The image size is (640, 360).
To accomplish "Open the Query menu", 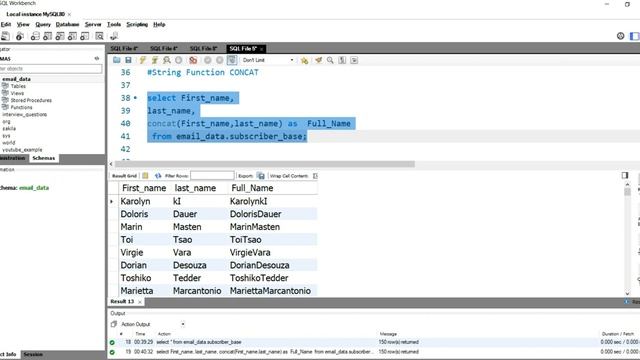I will pyautogui.click(x=43, y=24).
